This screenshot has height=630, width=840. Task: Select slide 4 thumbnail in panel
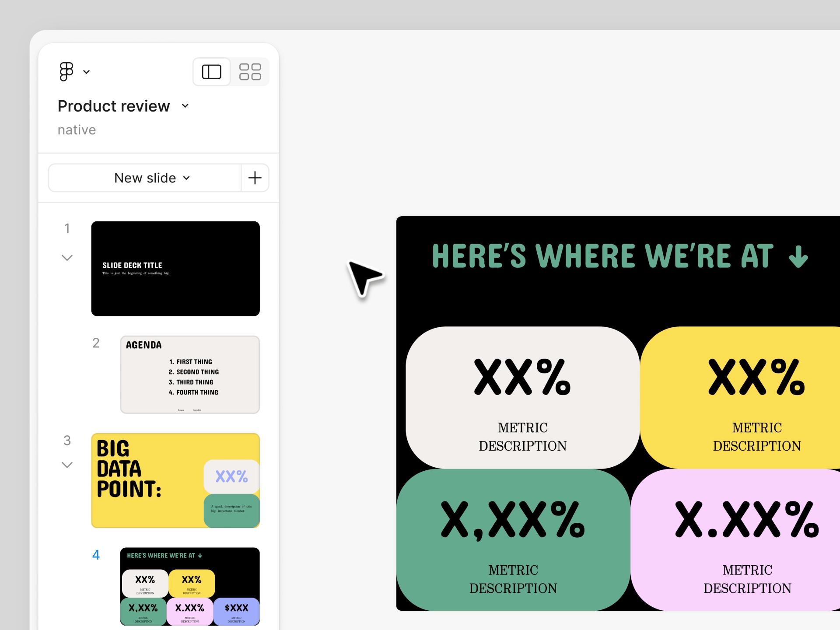[189, 586]
